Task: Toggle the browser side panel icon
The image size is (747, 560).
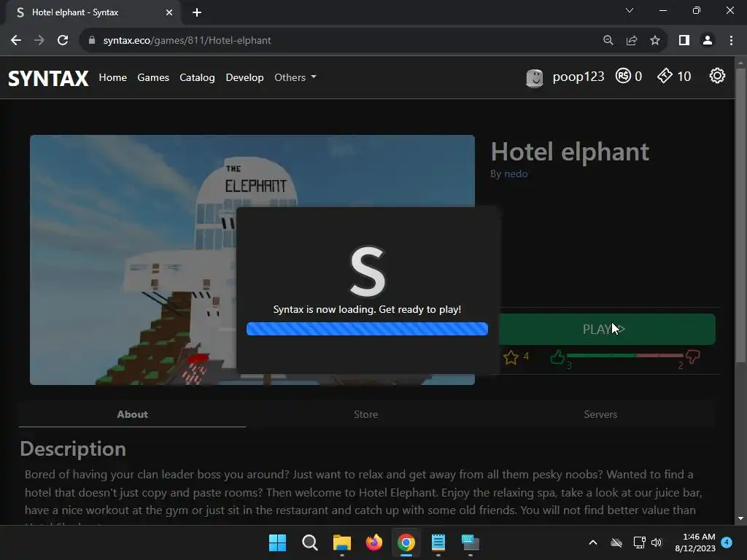Action: click(684, 41)
